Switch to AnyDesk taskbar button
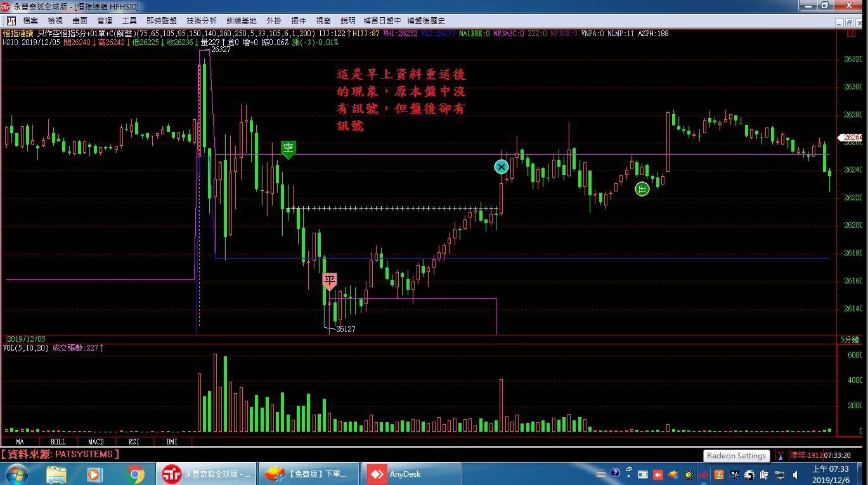Viewport: 868px width, 485px height. 411,474
